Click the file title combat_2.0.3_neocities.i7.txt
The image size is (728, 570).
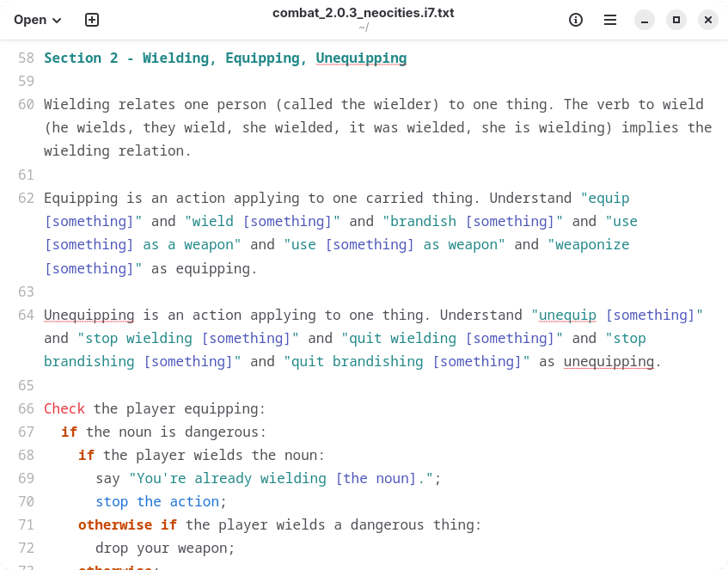pos(363,13)
